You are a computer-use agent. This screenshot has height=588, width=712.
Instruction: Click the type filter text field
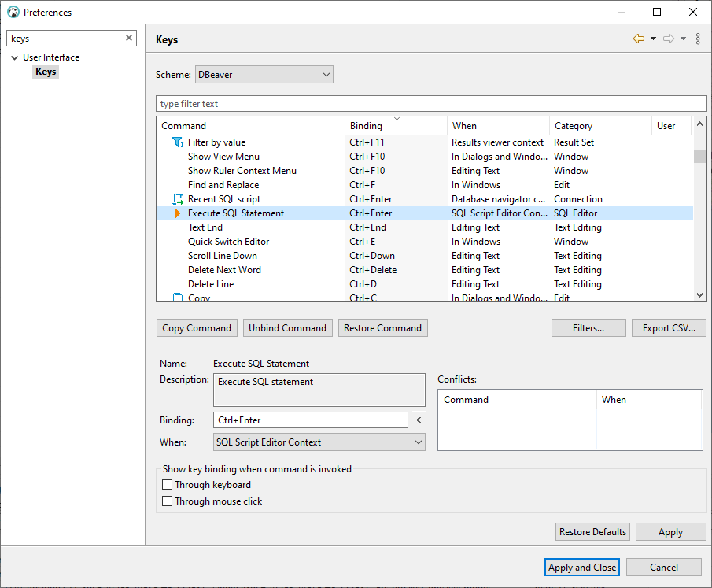(x=431, y=104)
